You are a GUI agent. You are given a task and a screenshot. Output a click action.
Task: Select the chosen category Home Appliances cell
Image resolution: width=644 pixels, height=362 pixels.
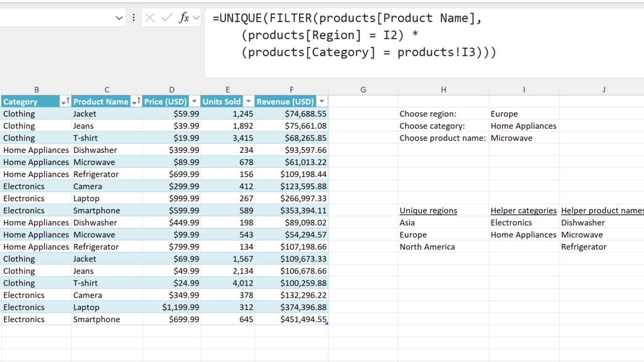[x=523, y=126]
